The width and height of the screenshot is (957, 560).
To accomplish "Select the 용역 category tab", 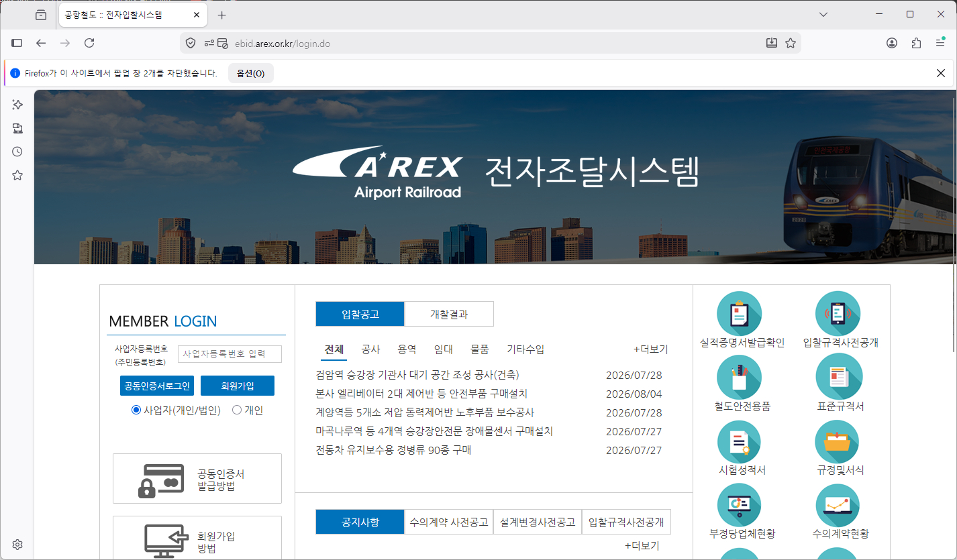I will click(407, 349).
